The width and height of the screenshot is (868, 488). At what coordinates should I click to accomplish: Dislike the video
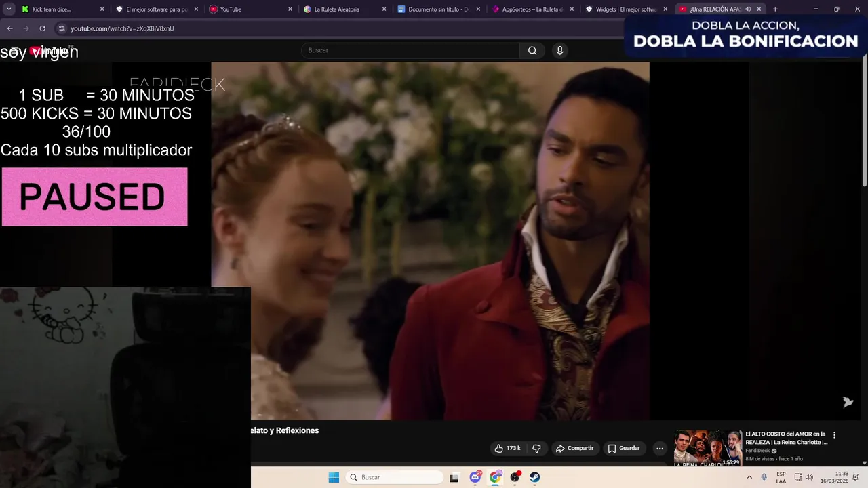[536, 448]
